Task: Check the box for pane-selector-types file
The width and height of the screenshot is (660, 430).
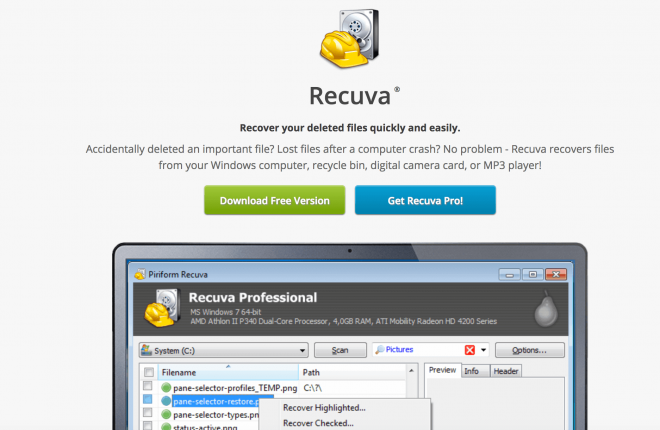Action: click(x=148, y=412)
